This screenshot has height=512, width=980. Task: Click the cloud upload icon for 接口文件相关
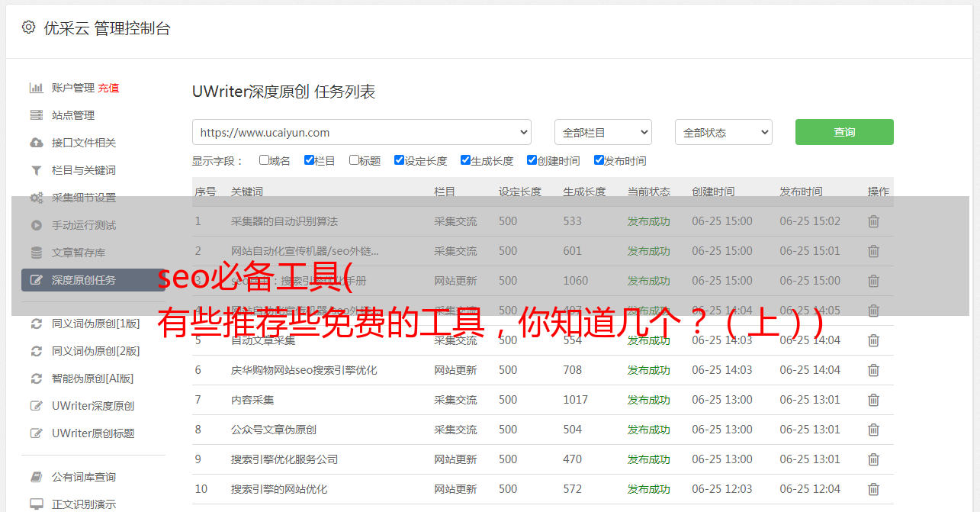tap(36, 143)
